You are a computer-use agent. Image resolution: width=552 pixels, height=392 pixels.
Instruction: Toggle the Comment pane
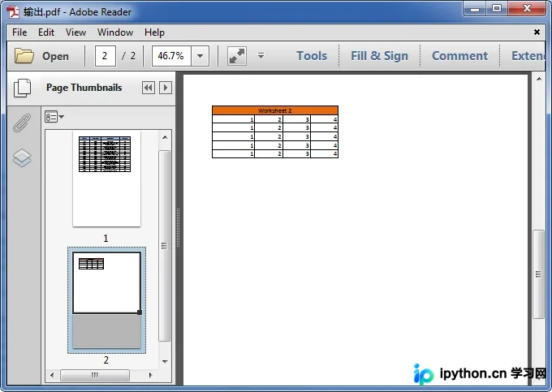459,56
